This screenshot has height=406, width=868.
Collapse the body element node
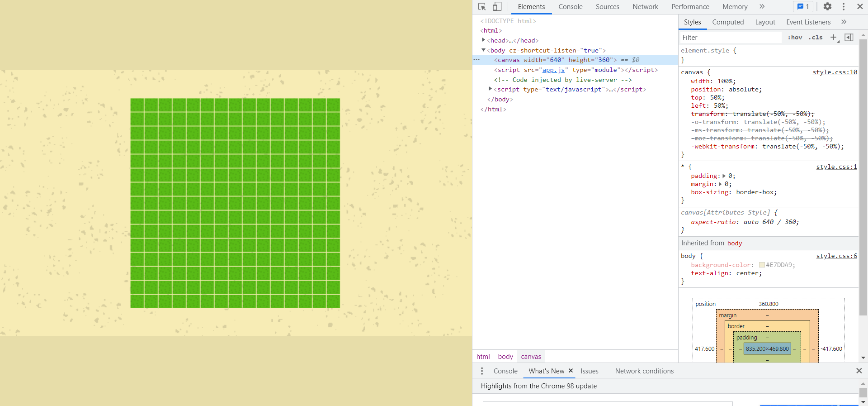pyautogui.click(x=484, y=50)
